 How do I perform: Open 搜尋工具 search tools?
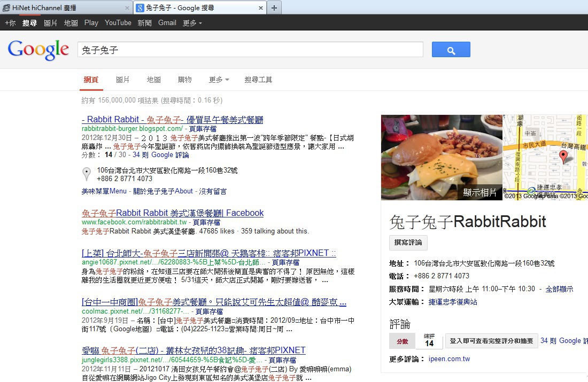click(x=258, y=80)
